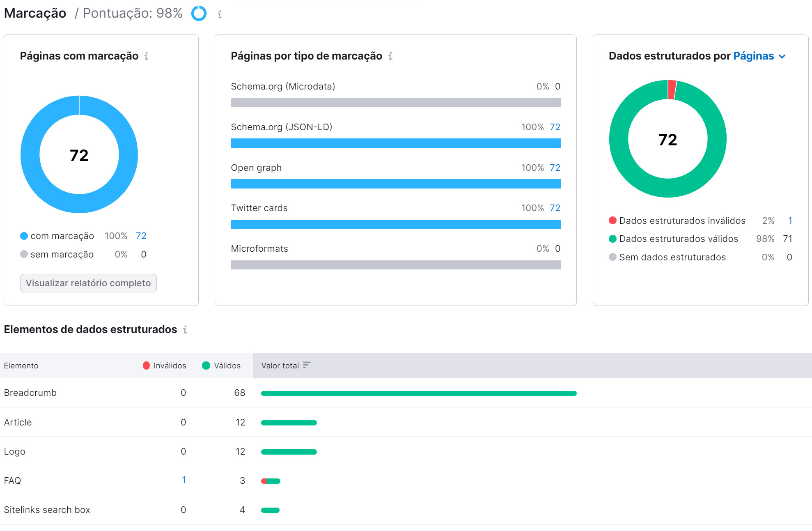The image size is (812, 531).
Task: Click the info icon for "Páginas por tipo de marcação"
Action: click(x=390, y=56)
